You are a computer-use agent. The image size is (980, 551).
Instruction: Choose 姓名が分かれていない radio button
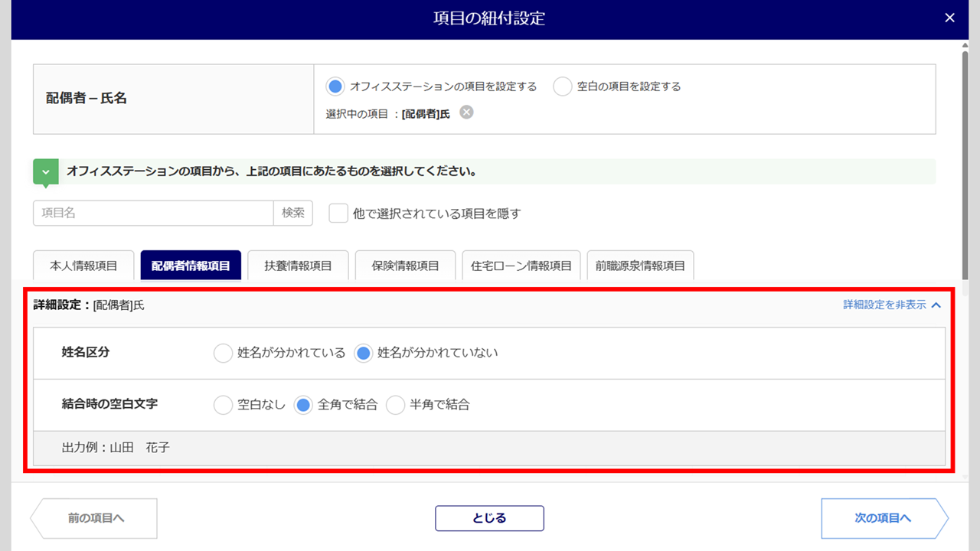click(x=364, y=353)
